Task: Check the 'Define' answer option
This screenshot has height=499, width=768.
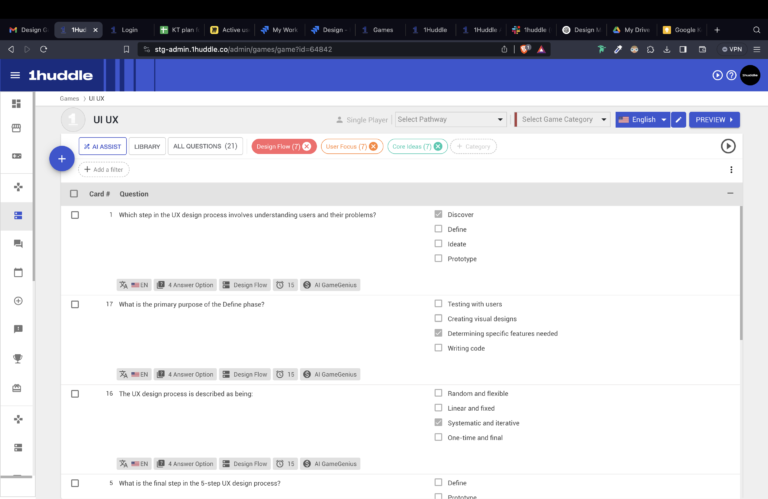Action: click(438, 229)
